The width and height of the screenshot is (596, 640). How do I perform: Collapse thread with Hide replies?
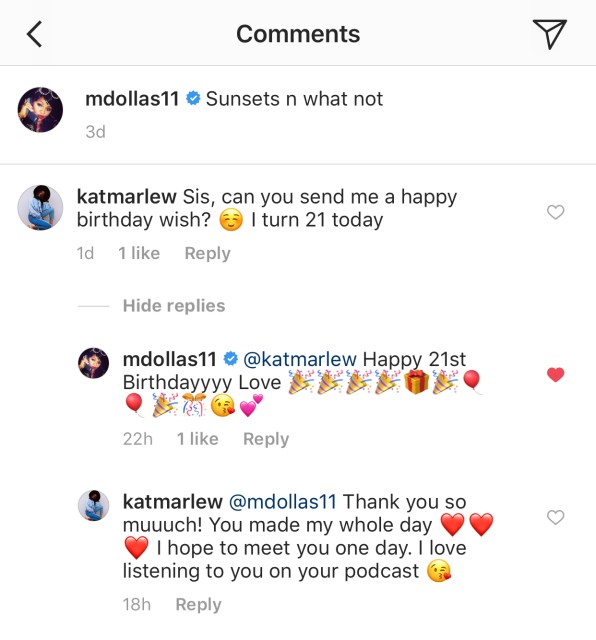174,306
